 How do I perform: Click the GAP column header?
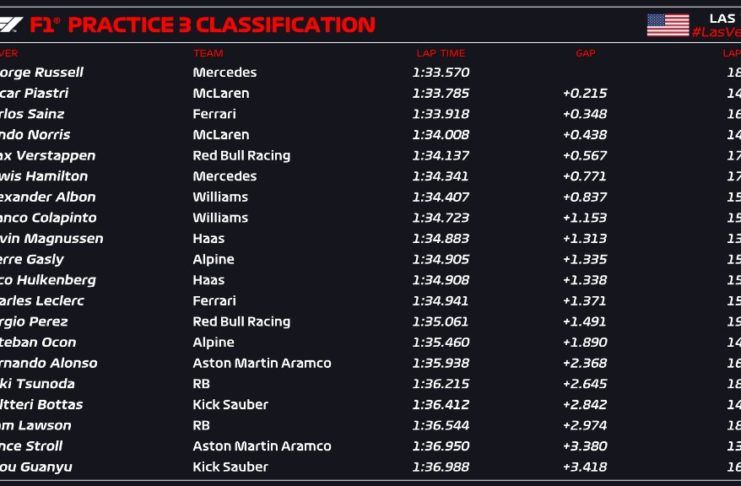point(585,53)
